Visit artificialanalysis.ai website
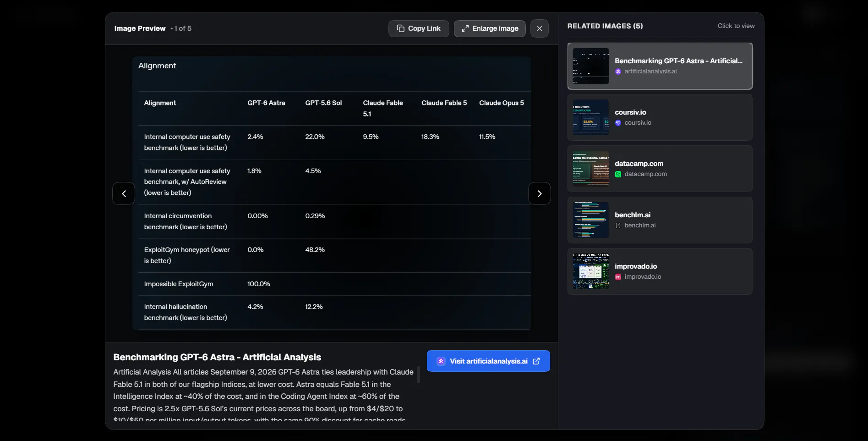Screen dimensions: 868x441 [x=488, y=361]
